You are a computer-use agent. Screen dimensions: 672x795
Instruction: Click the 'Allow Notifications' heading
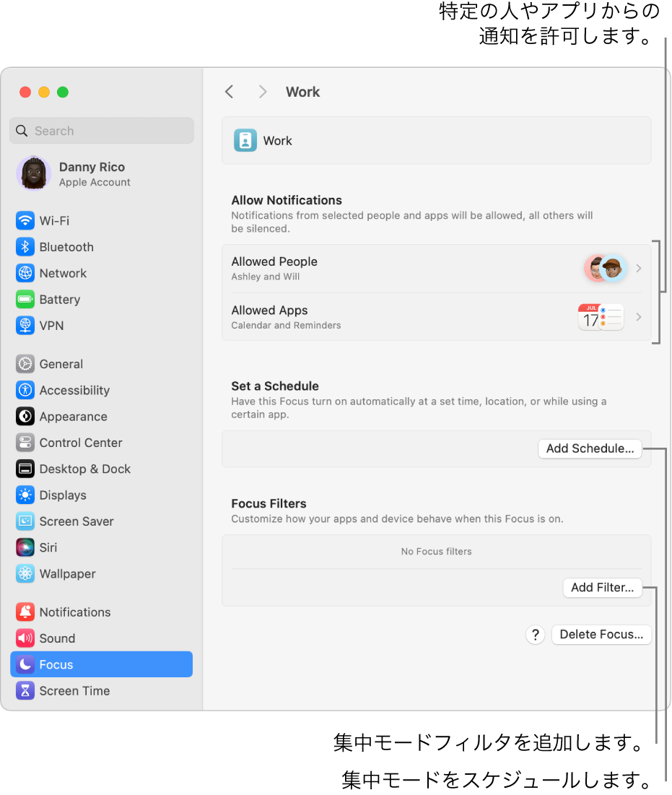[287, 200]
